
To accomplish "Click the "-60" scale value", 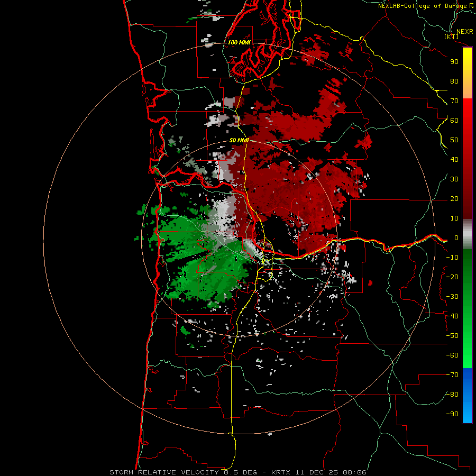I will click(x=452, y=355).
